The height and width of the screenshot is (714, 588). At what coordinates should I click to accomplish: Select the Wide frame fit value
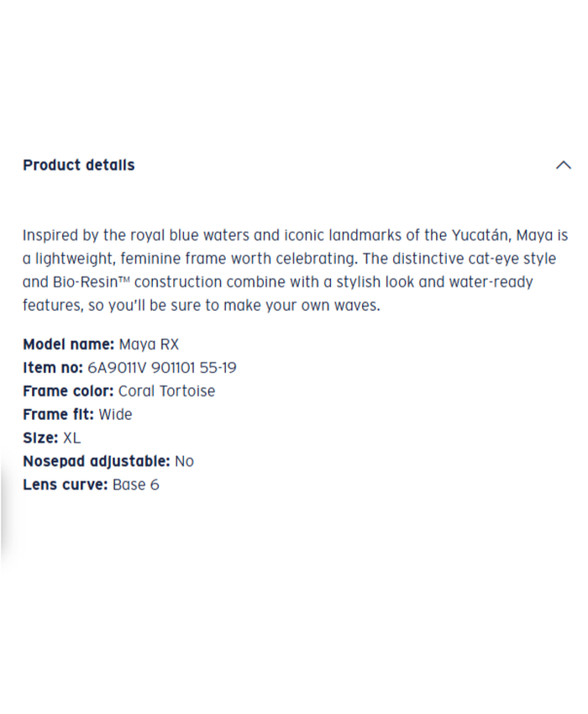point(115,415)
